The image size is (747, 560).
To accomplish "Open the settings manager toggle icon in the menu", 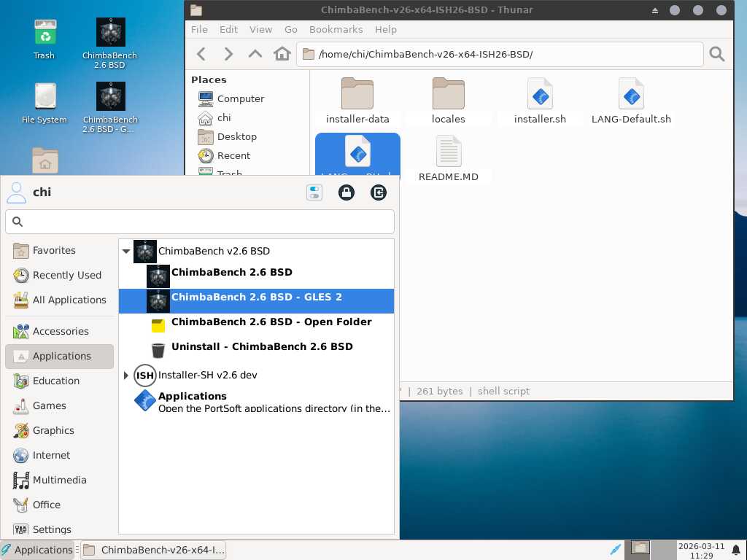I will point(314,192).
